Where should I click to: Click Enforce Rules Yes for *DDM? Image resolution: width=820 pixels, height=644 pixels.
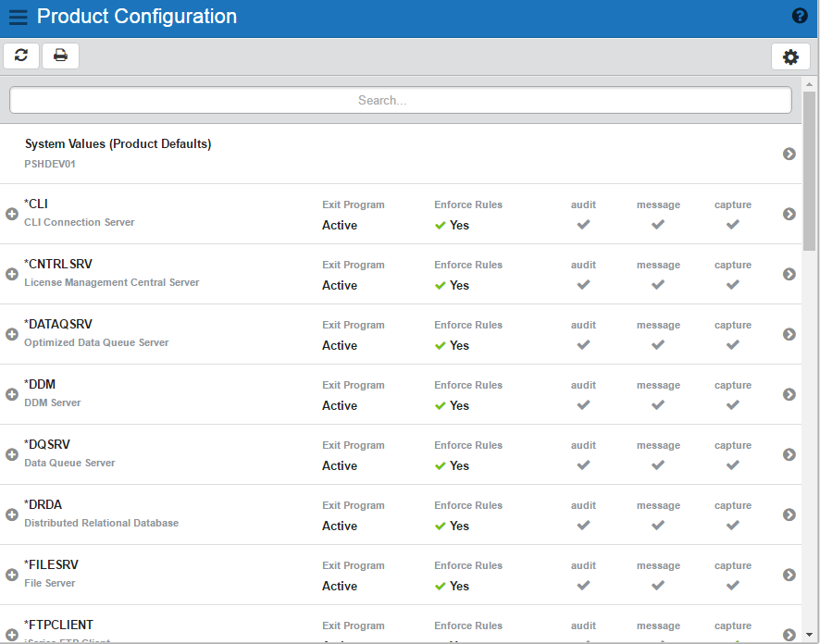453,405
